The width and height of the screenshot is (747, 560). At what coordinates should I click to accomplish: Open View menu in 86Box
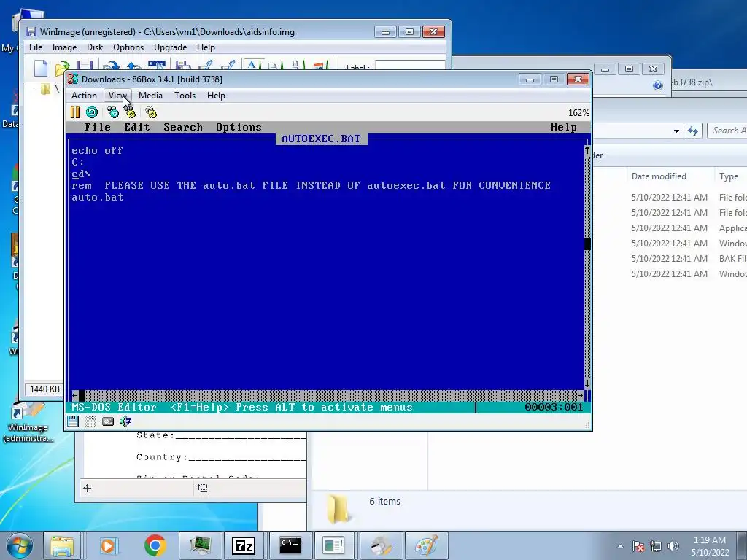pos(117,96)
